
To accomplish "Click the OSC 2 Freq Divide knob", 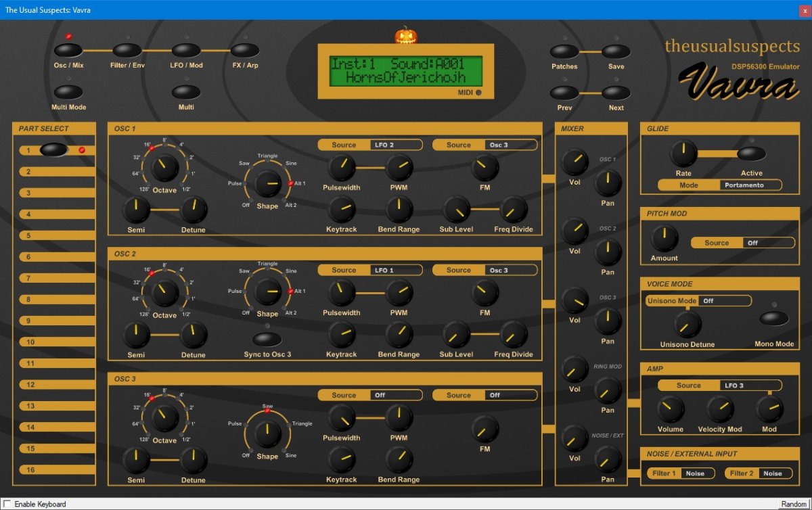I will coord(514,335).
